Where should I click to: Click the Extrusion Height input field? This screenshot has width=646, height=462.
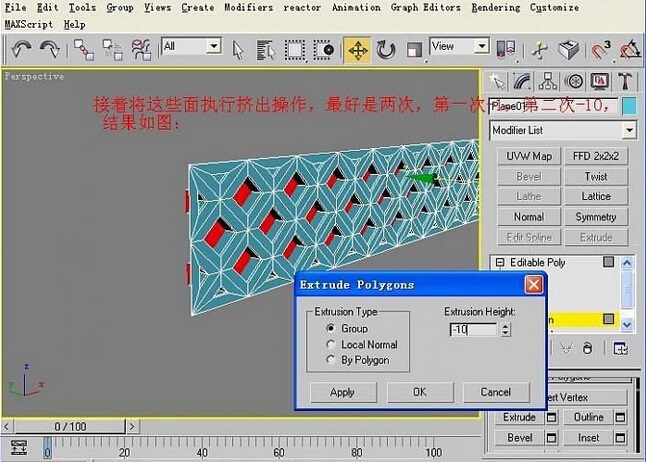[474, 329]
